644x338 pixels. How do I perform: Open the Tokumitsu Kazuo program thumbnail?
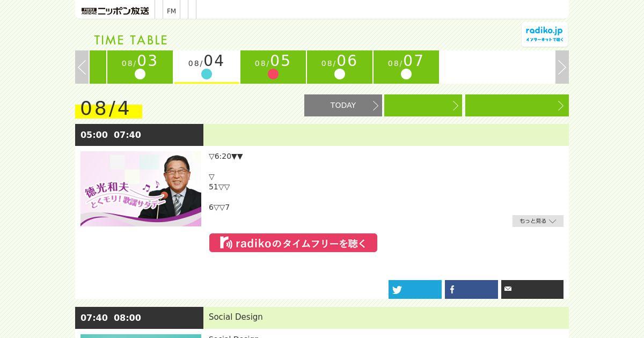point(141,189)
